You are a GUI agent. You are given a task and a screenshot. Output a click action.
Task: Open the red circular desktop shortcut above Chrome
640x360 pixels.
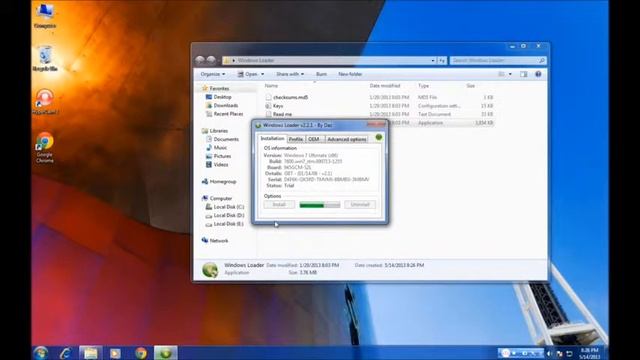45,102
